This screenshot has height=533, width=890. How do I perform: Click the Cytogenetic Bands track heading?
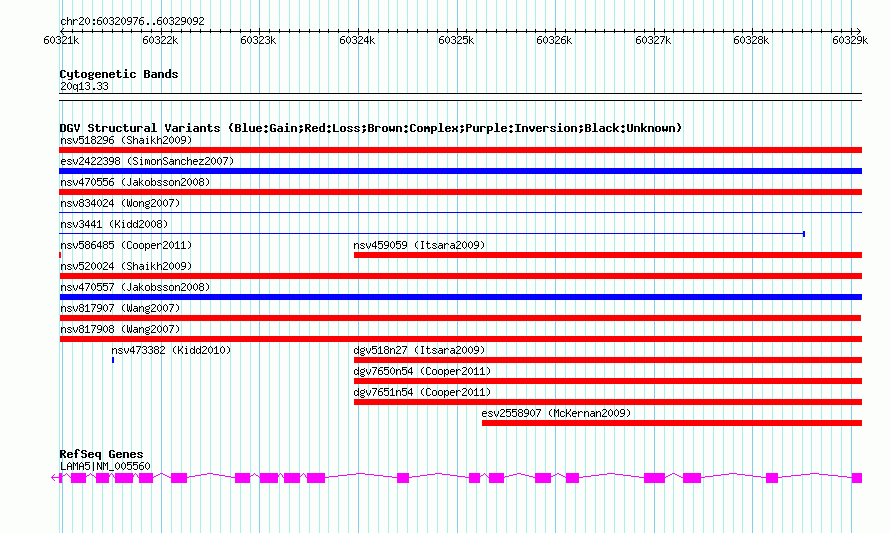tap(119, 74)
